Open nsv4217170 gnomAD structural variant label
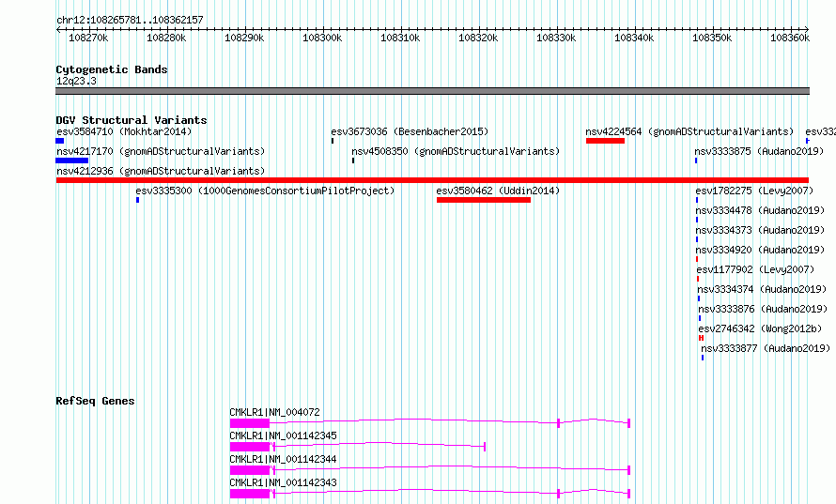 [x=161, y=151]
